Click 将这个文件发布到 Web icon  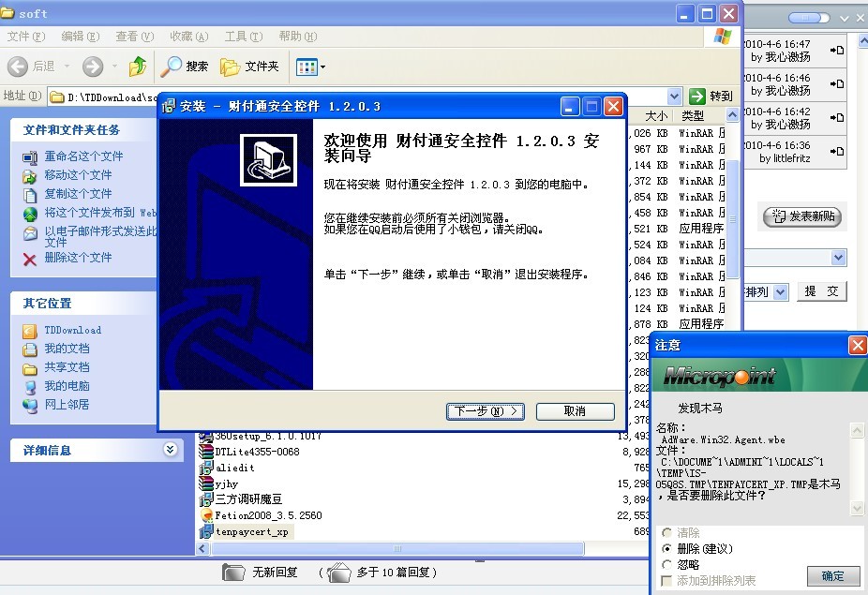[30, 214]
